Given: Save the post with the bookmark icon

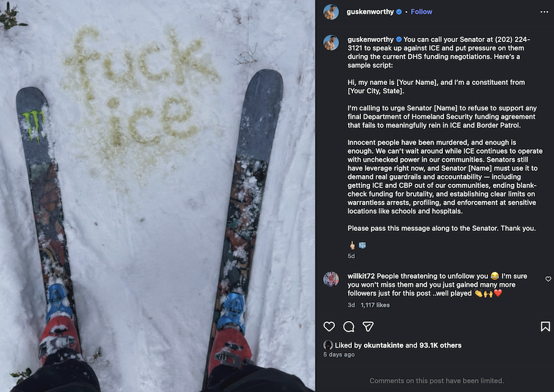Looking at the screenshot, I should (x=545, y=326).
